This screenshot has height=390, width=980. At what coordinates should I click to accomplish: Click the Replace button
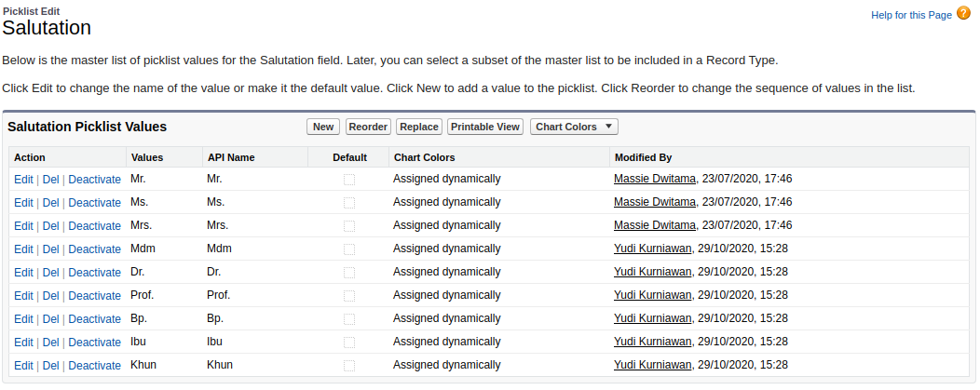[x=419, y=127]
